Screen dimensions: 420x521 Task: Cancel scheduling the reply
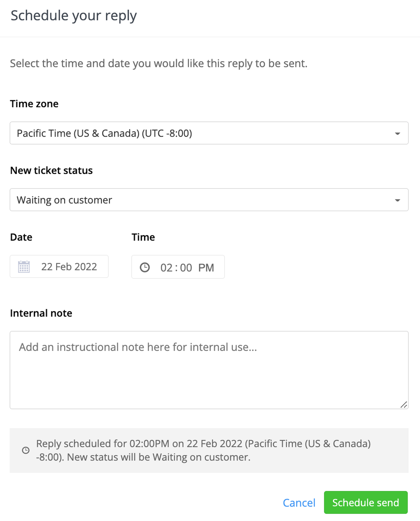tap(299, 503)
